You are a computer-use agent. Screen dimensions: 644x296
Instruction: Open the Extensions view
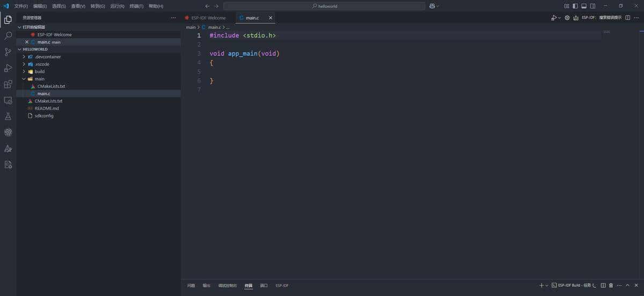click(8, 84)
